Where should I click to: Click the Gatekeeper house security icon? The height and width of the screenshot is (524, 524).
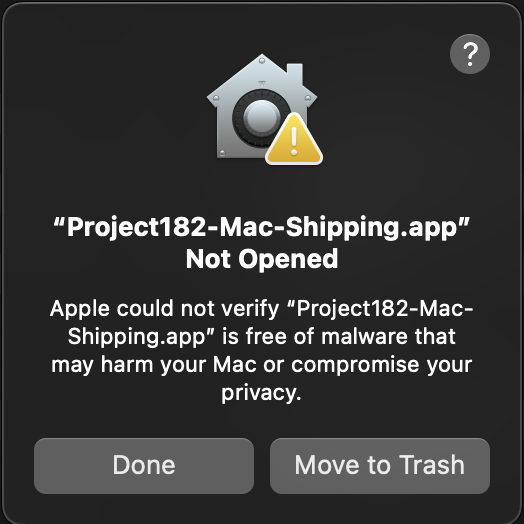click(264, 109)
